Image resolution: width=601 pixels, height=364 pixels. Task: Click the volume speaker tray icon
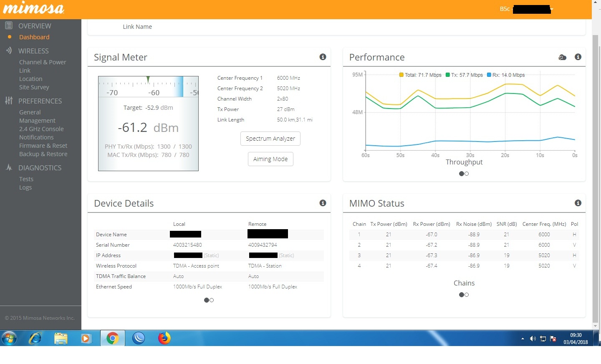(533, 339)
